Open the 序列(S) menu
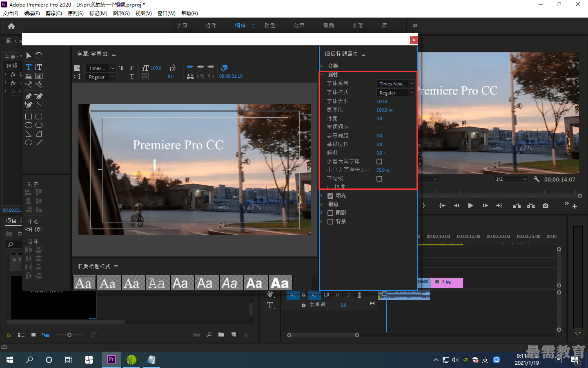Viewport: 588px width, 368px height. tap(76, 13)
